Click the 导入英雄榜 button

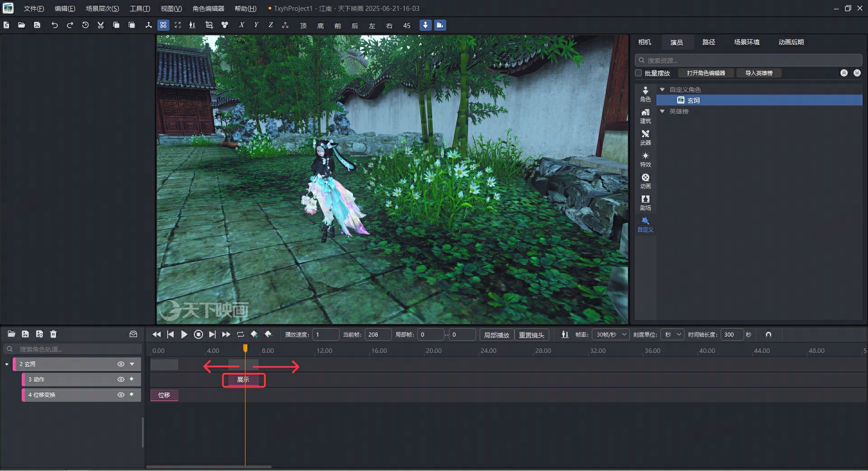[x=759, y=73]
